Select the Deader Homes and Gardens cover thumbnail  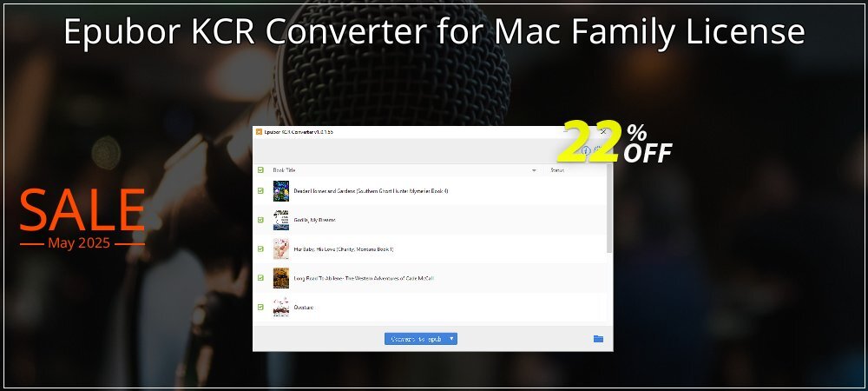(281, 191)
